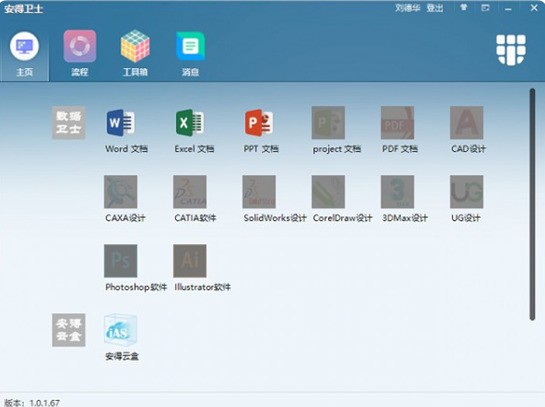This screenshot has height=407, width=545.
Task: Close the 安得卫士 window
Action: click(534, 8)
